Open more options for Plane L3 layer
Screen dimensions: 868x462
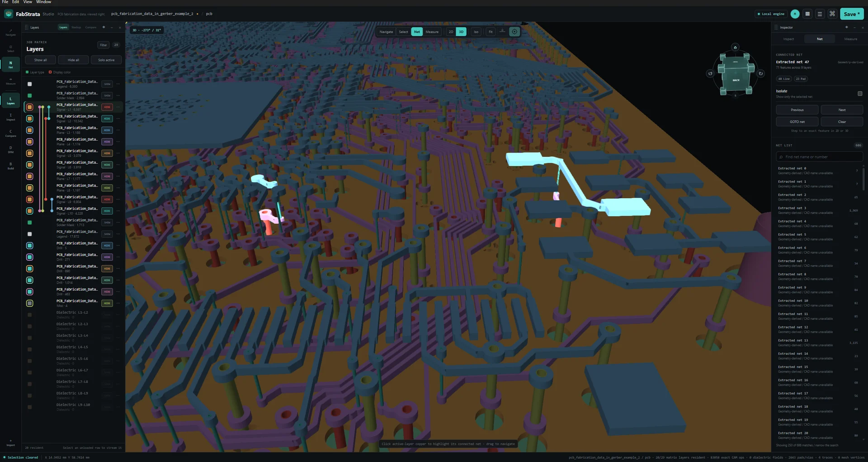coord(118,130)
